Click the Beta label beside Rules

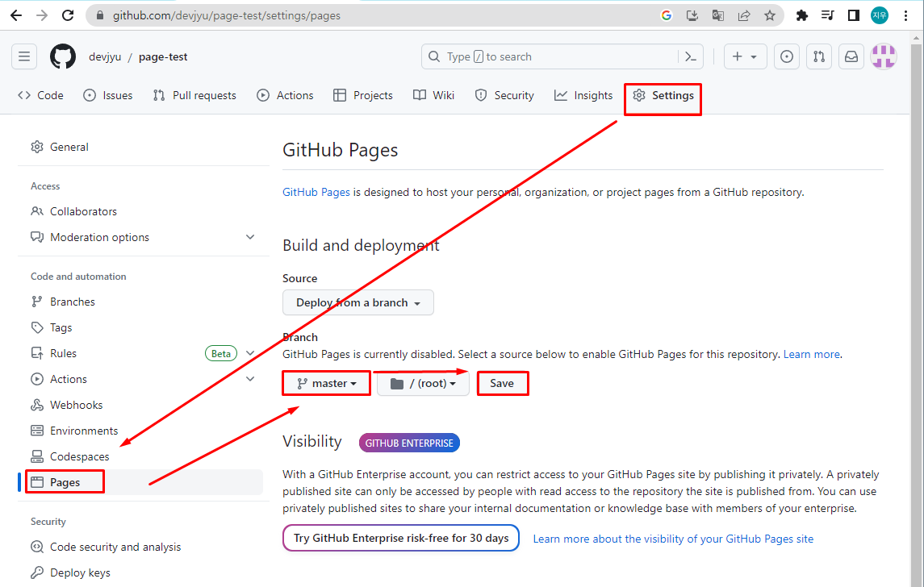(221, 354)
